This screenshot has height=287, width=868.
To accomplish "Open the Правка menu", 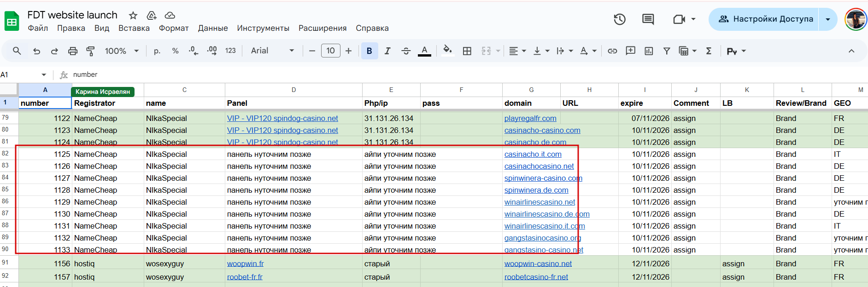I will tap(71, 28).
